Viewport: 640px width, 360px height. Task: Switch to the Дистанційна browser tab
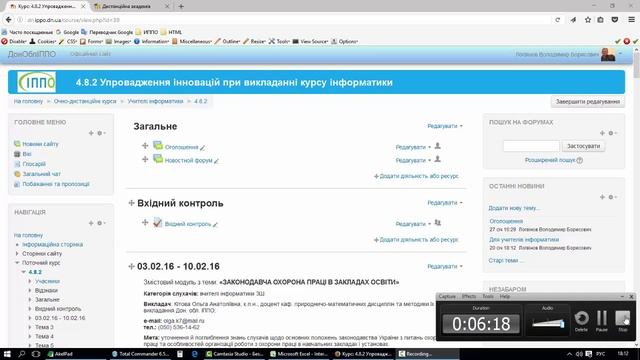click(x=127, y=6)
